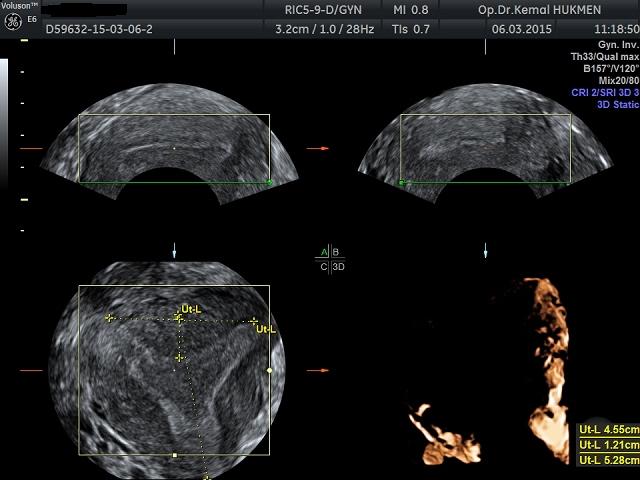Click the right 'Ut-L' label in plane C
640x480 pixels.
(x=266, y=329)
